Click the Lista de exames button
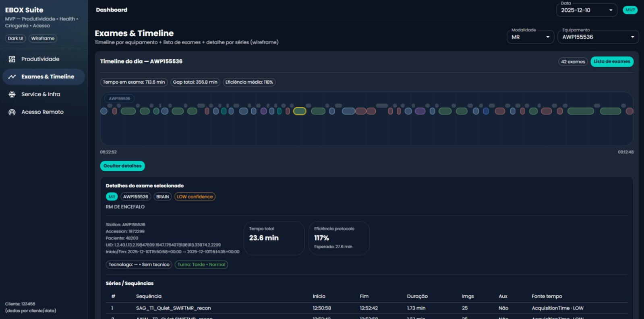 [x=612, y=62]
